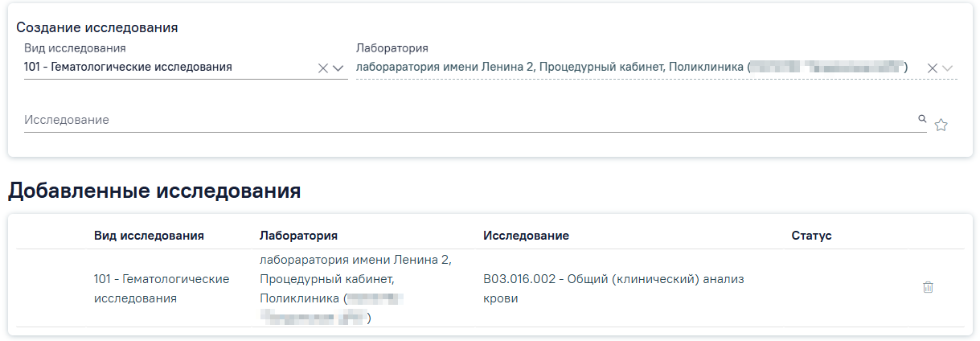Click the magnifier search icon in Исследование field
This screenshot has width=980, height=341.
pos(922,119)
